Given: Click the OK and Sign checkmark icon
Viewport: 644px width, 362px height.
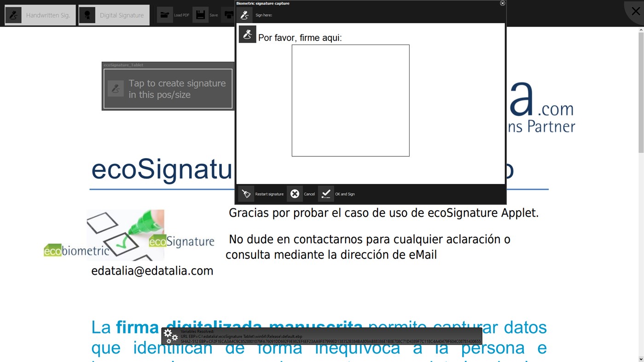Looking at the screenshot, I should coord(325,193).
